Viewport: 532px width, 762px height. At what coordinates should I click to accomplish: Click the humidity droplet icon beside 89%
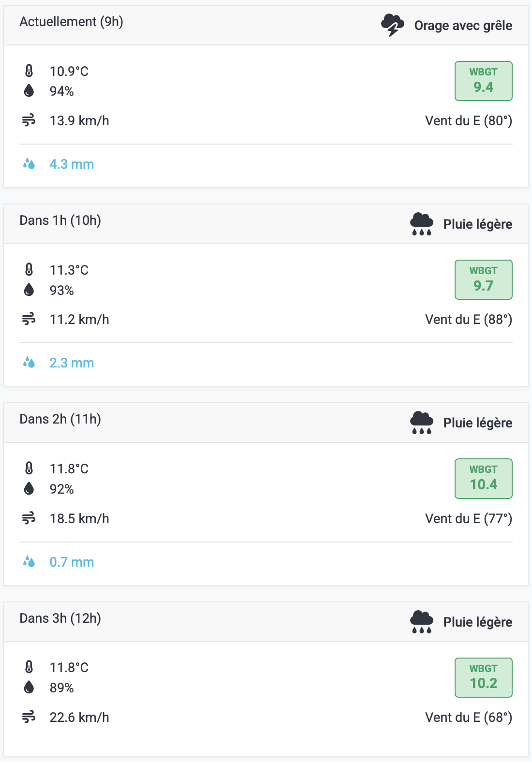(x=29, y=687)
